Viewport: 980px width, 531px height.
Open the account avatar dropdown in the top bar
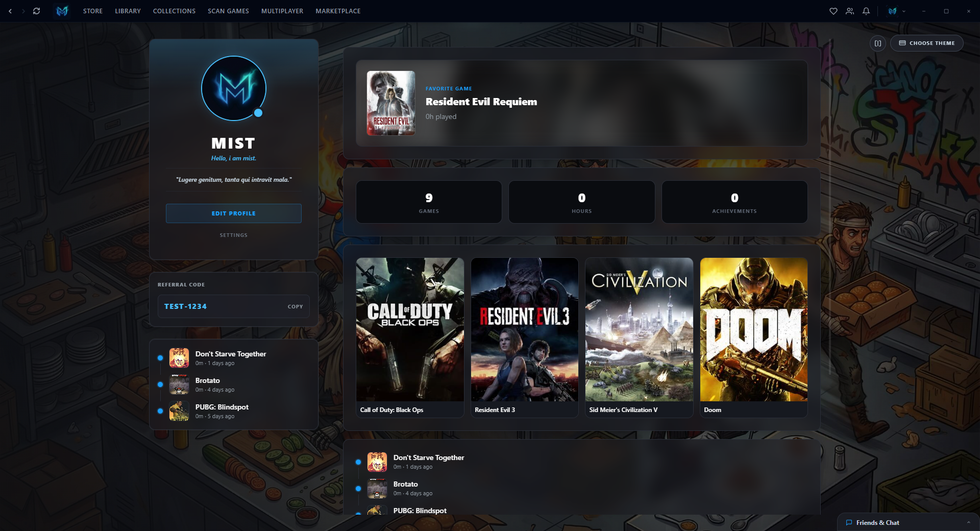point(897,11)
